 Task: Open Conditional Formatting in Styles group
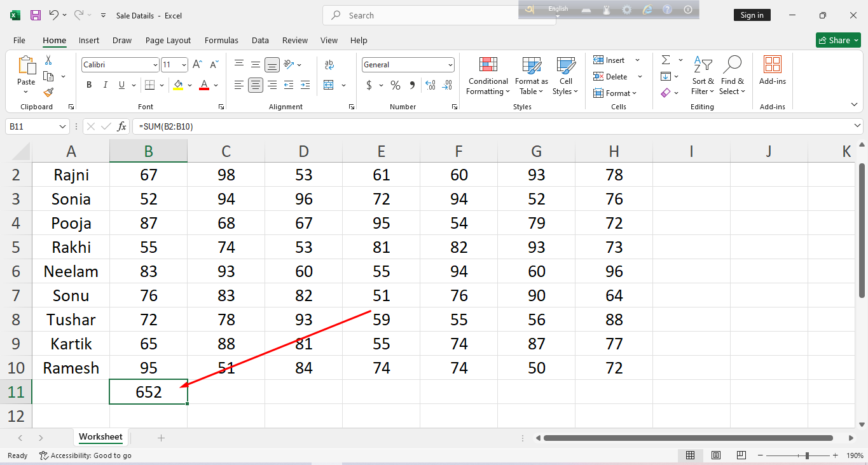tap(488, 76)
